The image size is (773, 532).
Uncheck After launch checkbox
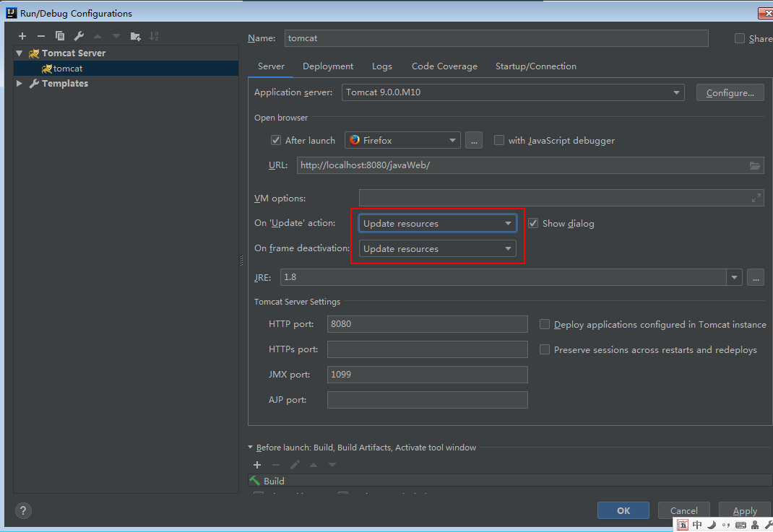tap(276, 140)
